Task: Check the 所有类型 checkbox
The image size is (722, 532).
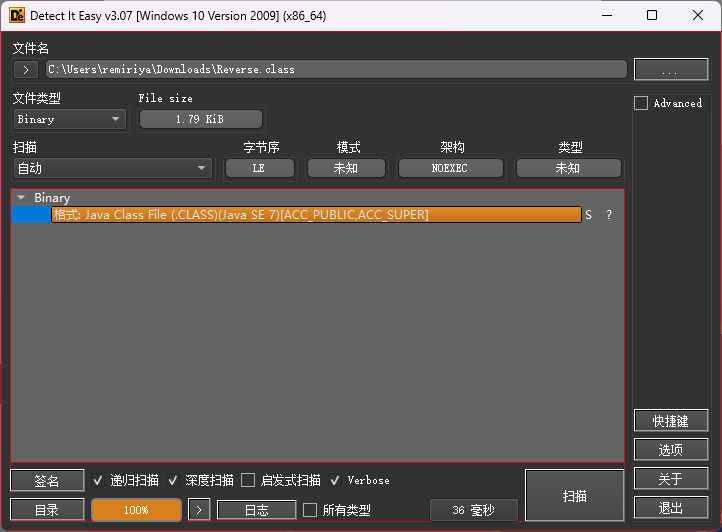Action: 310,510
